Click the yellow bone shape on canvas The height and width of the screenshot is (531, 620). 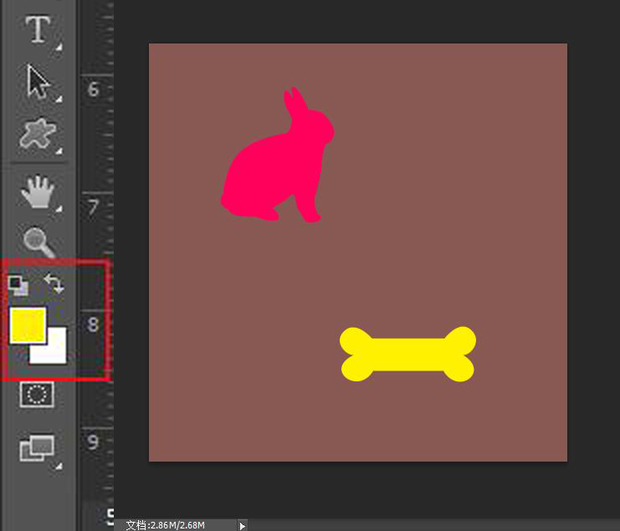point(408,354)
